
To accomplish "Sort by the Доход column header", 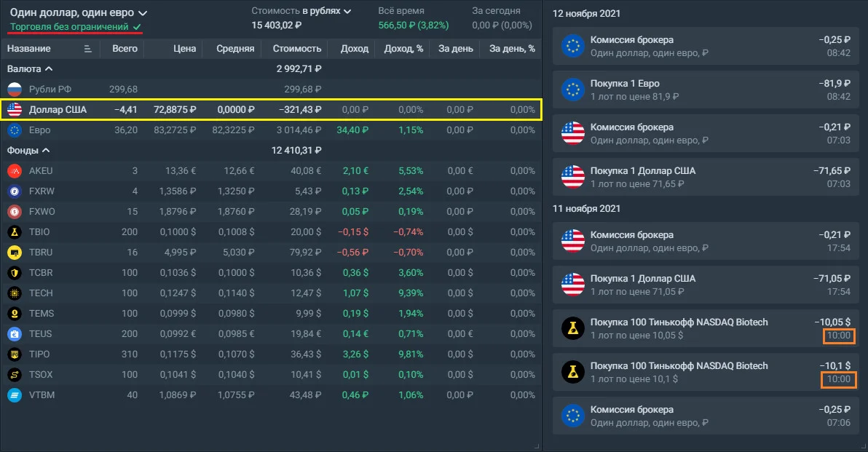I will [x=355, y=49].
